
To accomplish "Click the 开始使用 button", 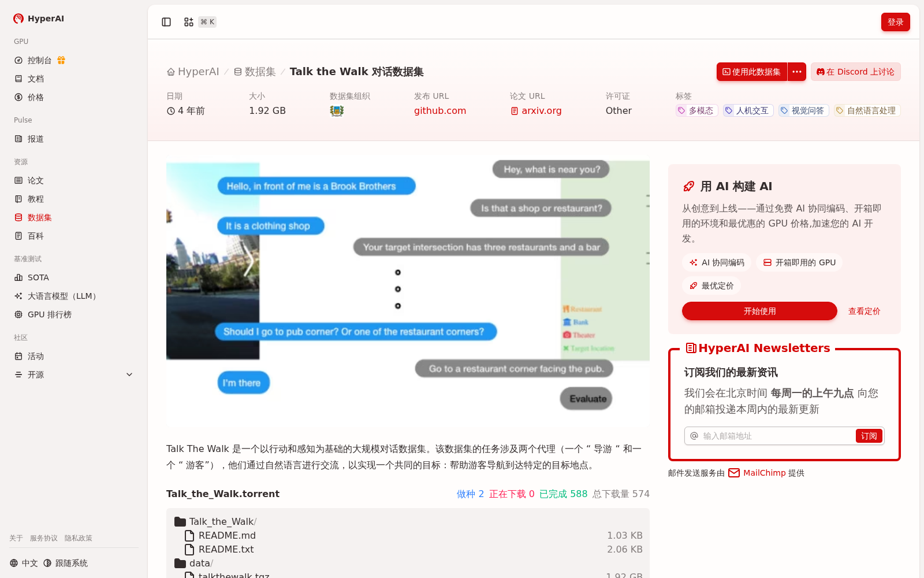I will click(759, 311).
